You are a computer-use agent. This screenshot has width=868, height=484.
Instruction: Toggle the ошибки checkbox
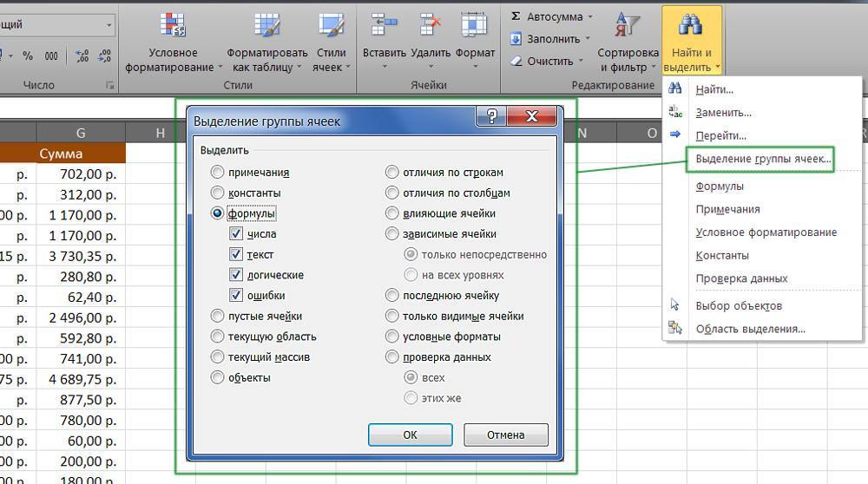pos(236,296)
